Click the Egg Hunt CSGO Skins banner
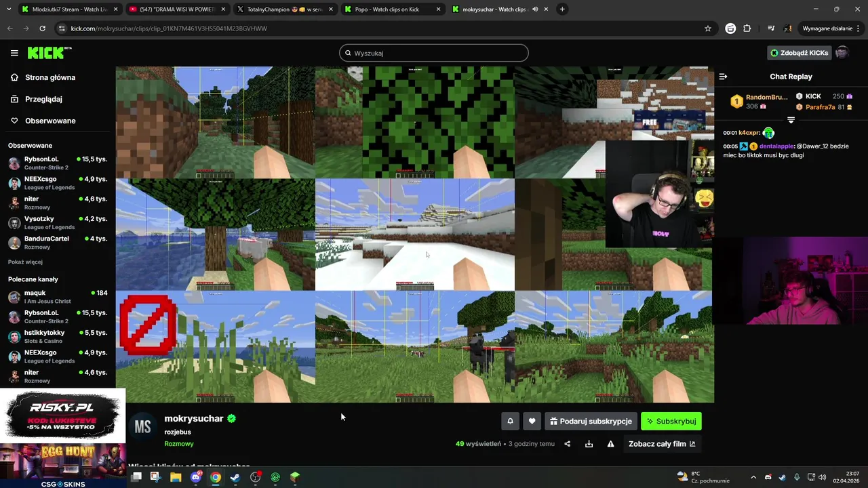 (x=62, y=465)
